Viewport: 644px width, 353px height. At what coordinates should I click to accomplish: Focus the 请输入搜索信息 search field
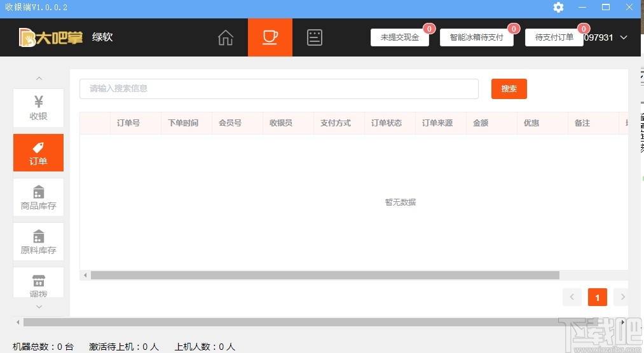pos(279,88)
